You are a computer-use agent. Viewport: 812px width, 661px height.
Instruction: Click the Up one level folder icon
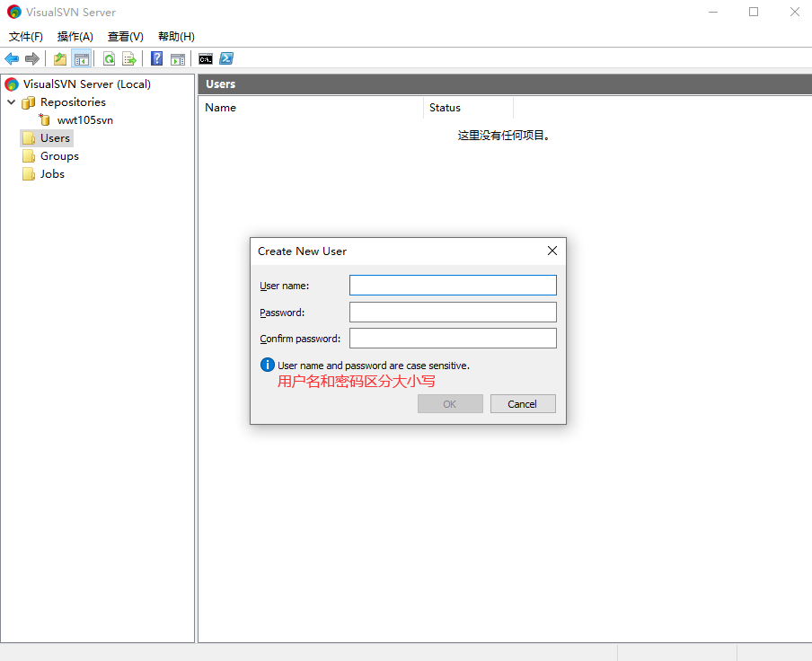tap(60, 59)
